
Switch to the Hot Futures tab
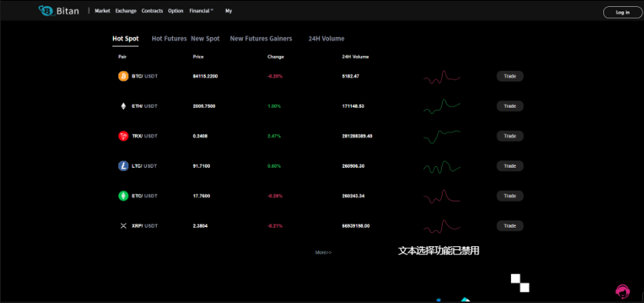(169, 38)
